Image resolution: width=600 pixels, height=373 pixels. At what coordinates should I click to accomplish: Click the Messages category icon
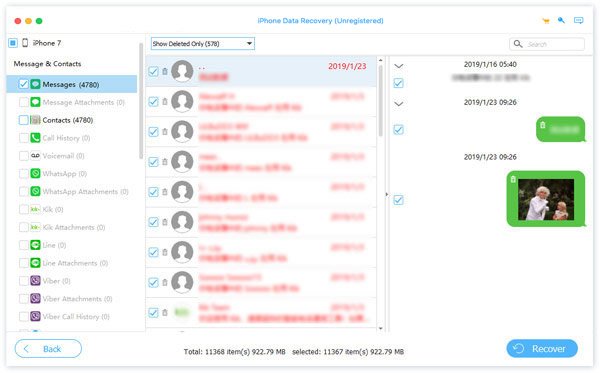coord(36,84)
